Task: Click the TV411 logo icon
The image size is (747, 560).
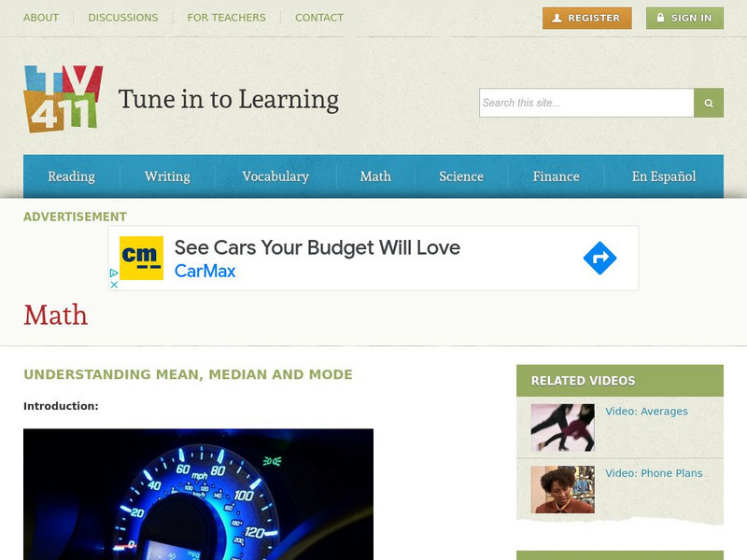Action: 63,99
